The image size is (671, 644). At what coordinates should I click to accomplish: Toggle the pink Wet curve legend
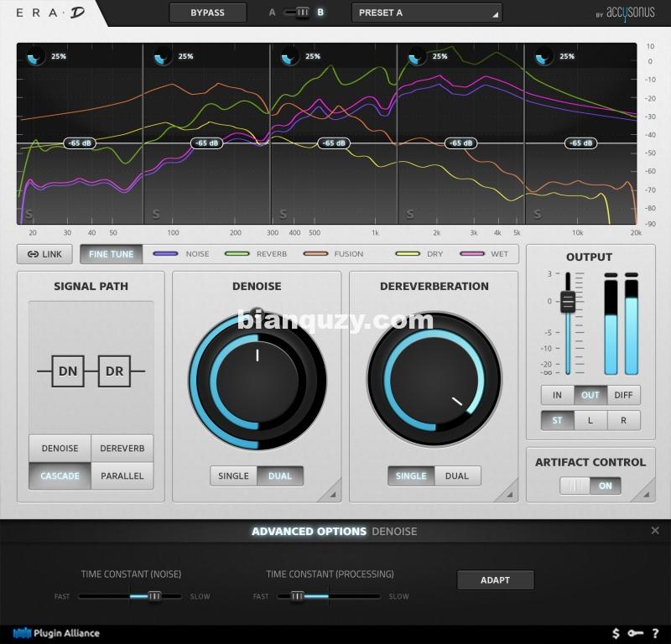pyautogui.click(x=484, y=254)
